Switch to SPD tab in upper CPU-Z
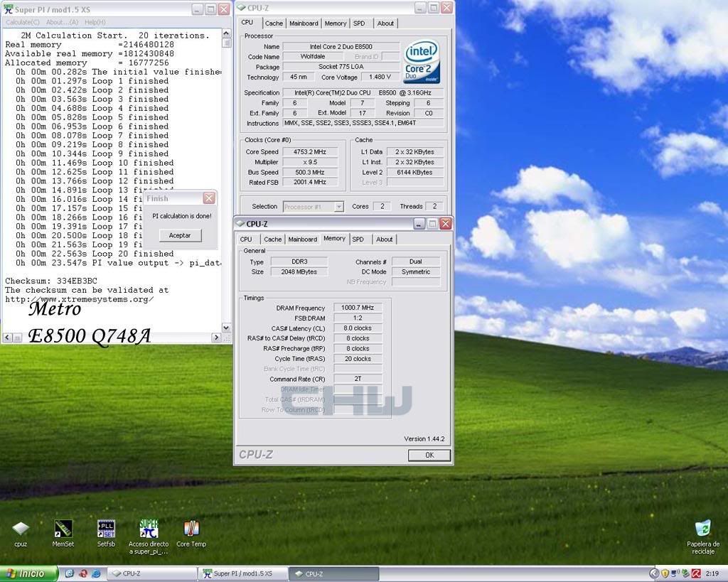This screenshot has height=582, width=728. (359, 23)
